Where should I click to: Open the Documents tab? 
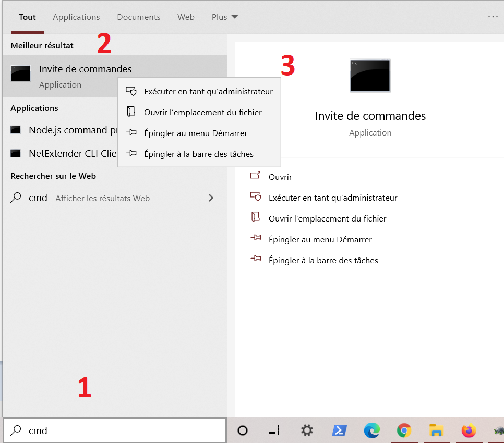coord(139,17)
